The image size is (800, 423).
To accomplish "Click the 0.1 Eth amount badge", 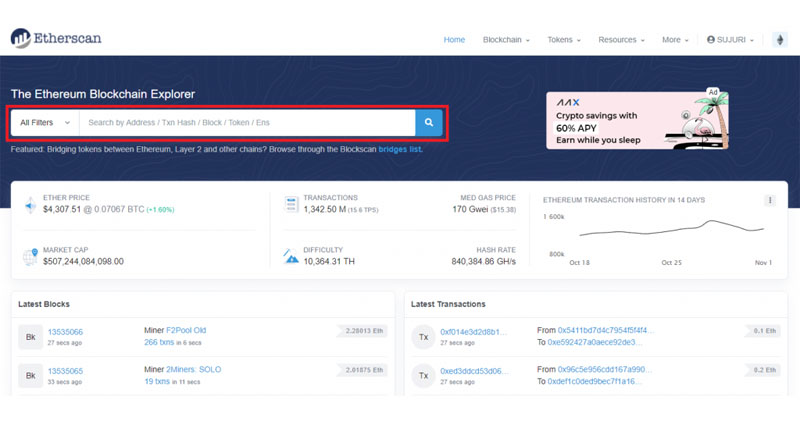I will 763,331.
